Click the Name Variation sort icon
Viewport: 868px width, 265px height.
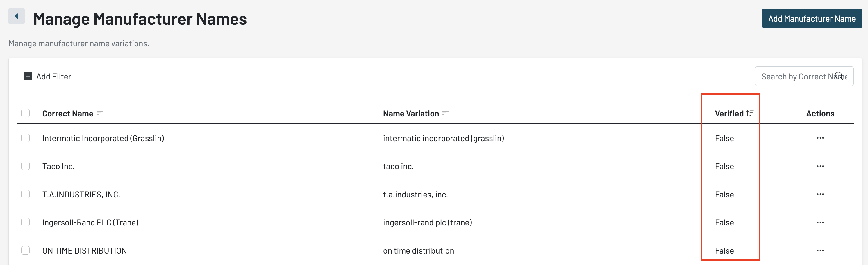point(445,113)
